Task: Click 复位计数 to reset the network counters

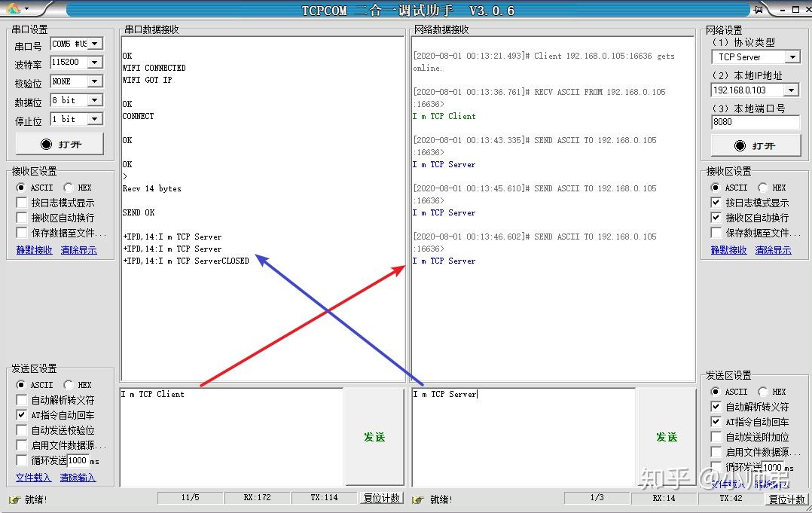Action: (x=788, y=499)
